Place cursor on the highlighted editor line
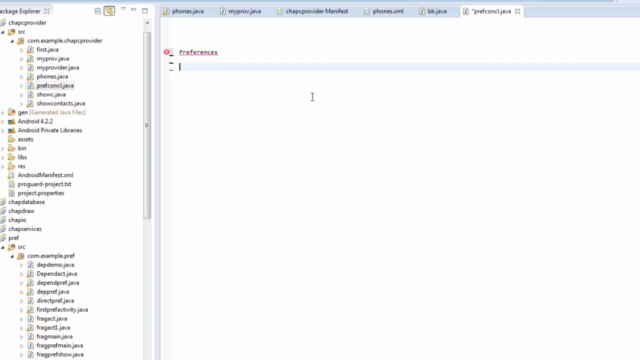The height and width of the screenshot is (360, 640). click(x=408, y=67)
